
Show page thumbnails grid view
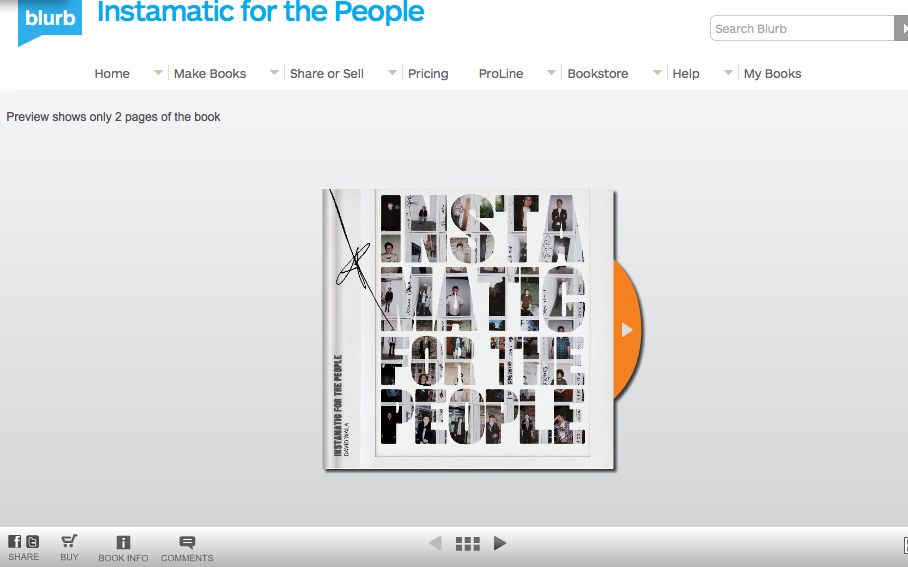click(468, 543)
